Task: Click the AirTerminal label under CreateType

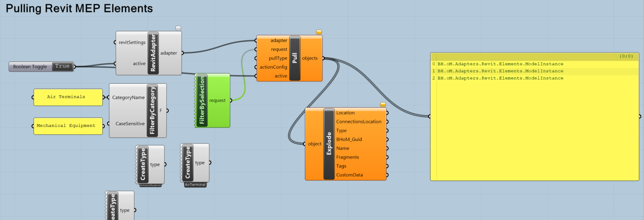Action: 195,185
